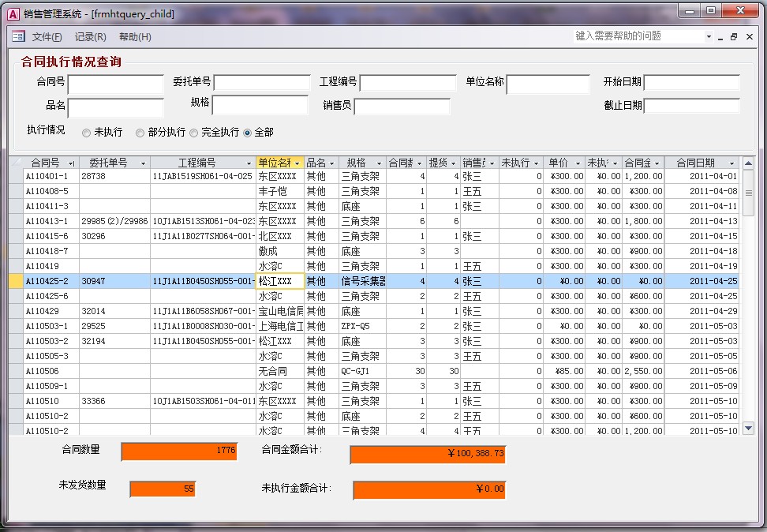Screen dimensions: 767x532
Task: Restore the inner child window
Action: (734, 37)
